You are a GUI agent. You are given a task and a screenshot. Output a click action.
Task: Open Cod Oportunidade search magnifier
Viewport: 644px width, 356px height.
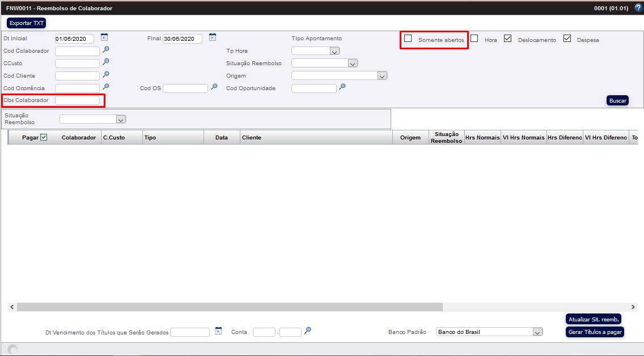(x=342, y=87)
